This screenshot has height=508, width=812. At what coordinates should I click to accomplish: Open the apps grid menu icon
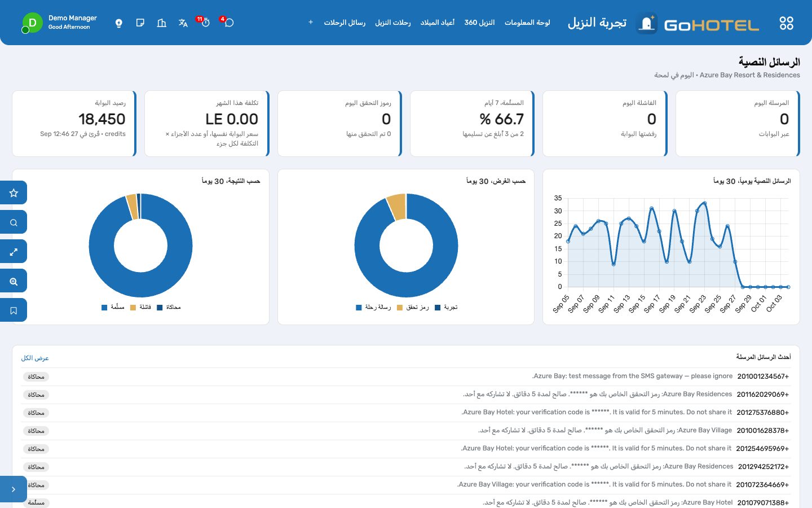[x=786, y=23]
